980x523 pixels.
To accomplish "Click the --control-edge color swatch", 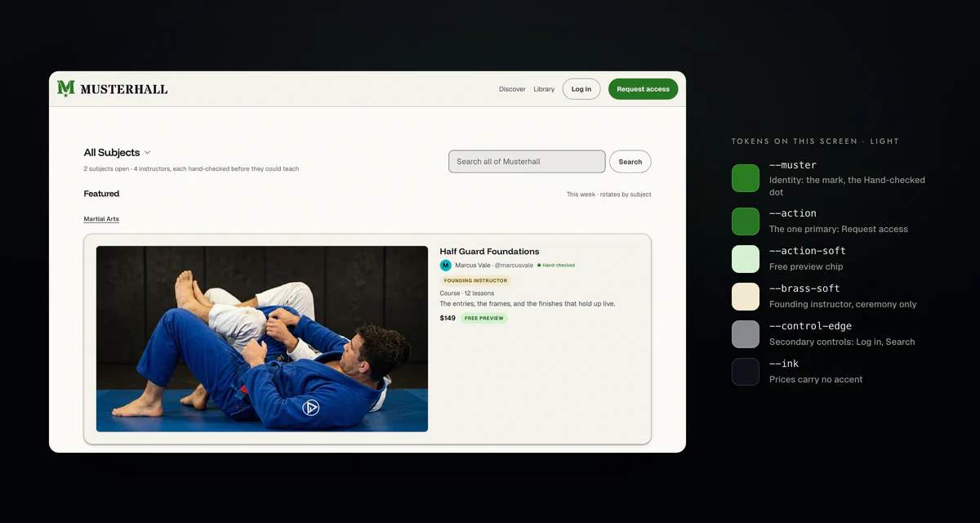I will click(x=746, y=334).
